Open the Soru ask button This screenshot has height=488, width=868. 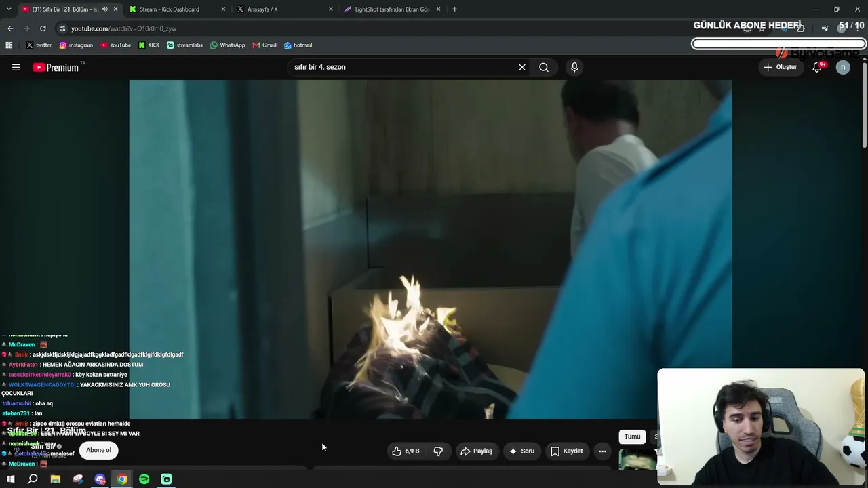(521, 451)
